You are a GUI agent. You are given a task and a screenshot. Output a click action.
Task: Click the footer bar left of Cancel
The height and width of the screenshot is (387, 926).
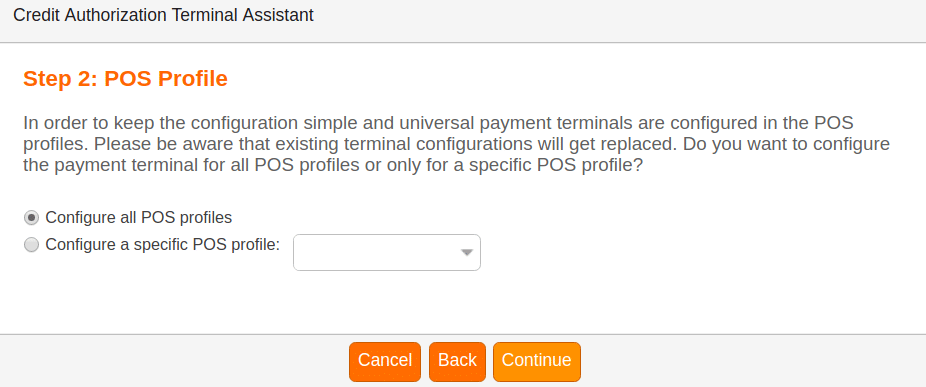[174, 361]
